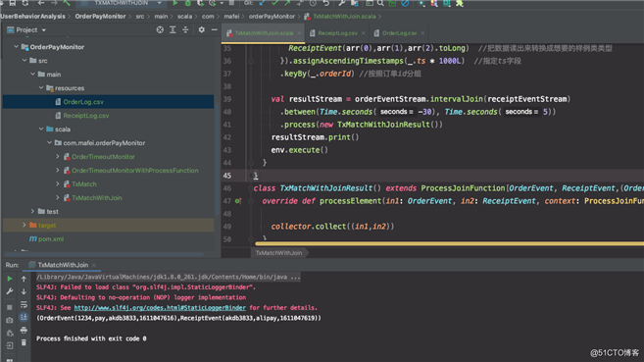Switch to OrderLog.csv editor tab
Screen dimensions: 644x362
coord(399,33)
